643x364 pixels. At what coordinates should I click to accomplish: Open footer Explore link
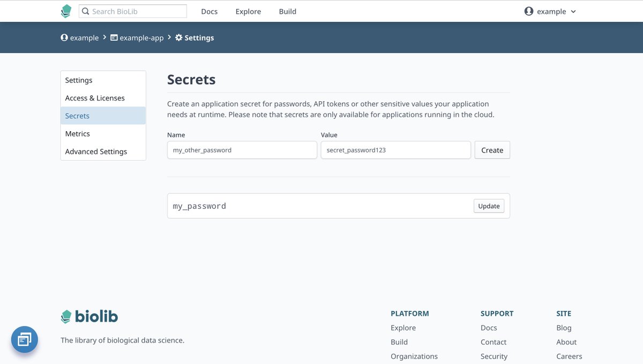coord(403,328)
